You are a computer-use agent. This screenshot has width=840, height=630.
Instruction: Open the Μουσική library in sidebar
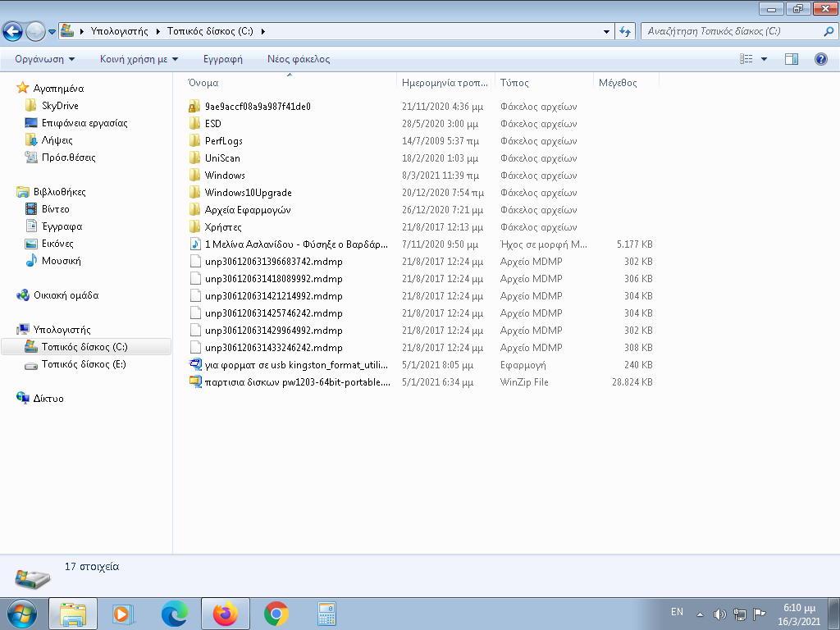pyautogui.click(x=61, y=261)
